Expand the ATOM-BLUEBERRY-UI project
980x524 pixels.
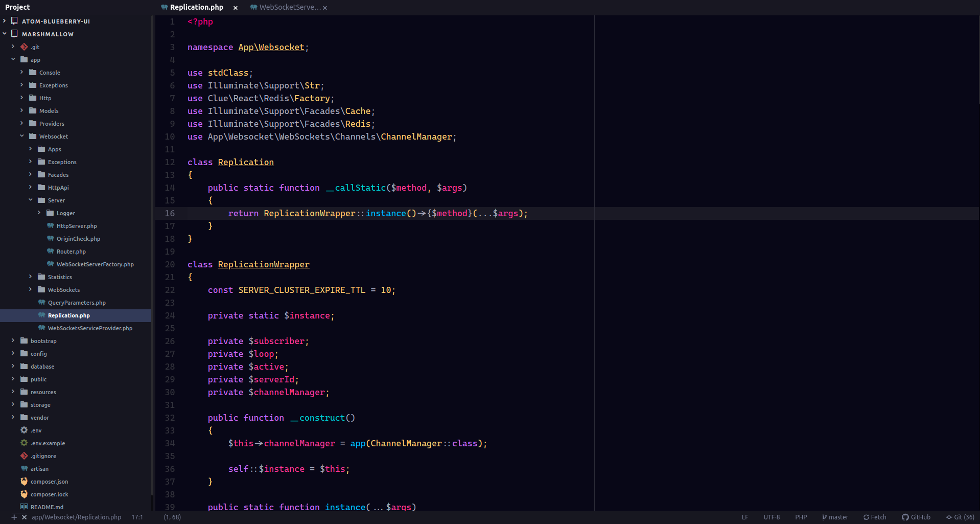pos(5,21)
